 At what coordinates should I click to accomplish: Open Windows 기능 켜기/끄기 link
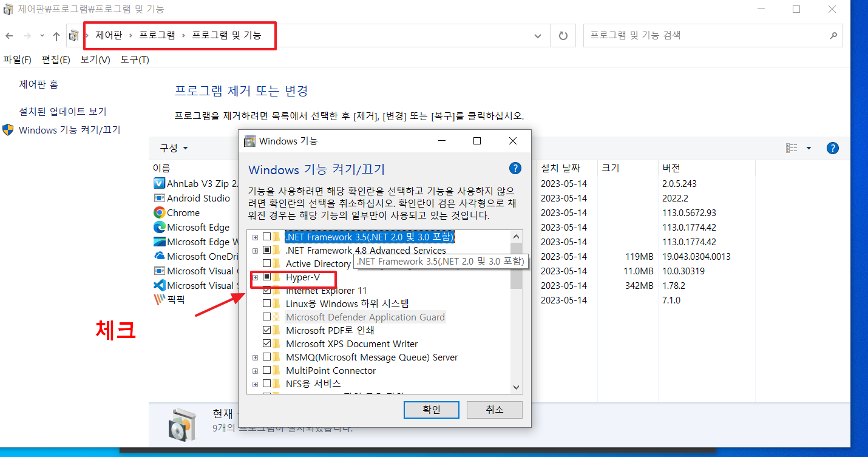point(70,130)
